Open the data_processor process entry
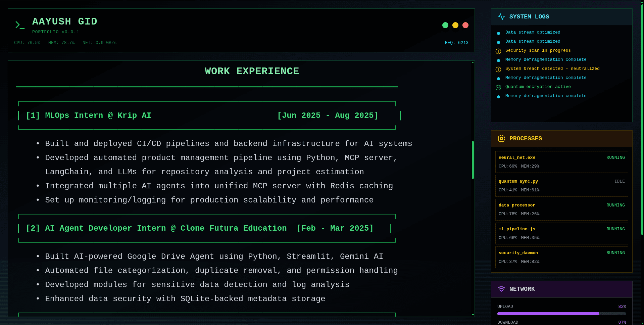The width and height of the screenshot is (644, 325). point(561,210)
